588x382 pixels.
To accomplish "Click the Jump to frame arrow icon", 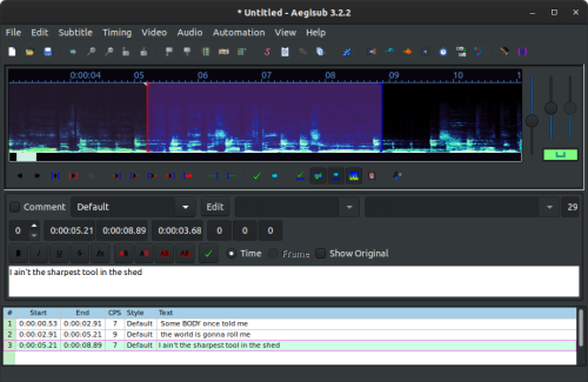I will [x=73, y=51].
